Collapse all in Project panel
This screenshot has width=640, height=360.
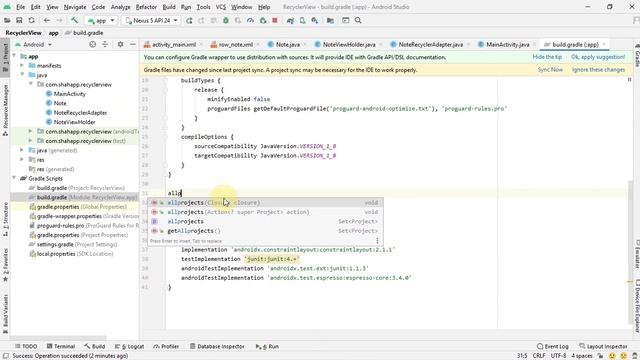click(105, 44)
